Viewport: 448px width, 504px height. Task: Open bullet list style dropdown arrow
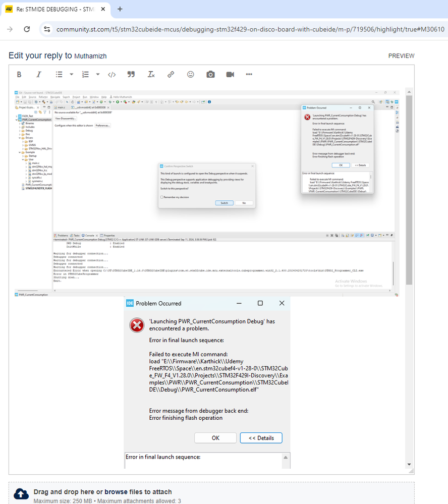(x=71, y=75)
